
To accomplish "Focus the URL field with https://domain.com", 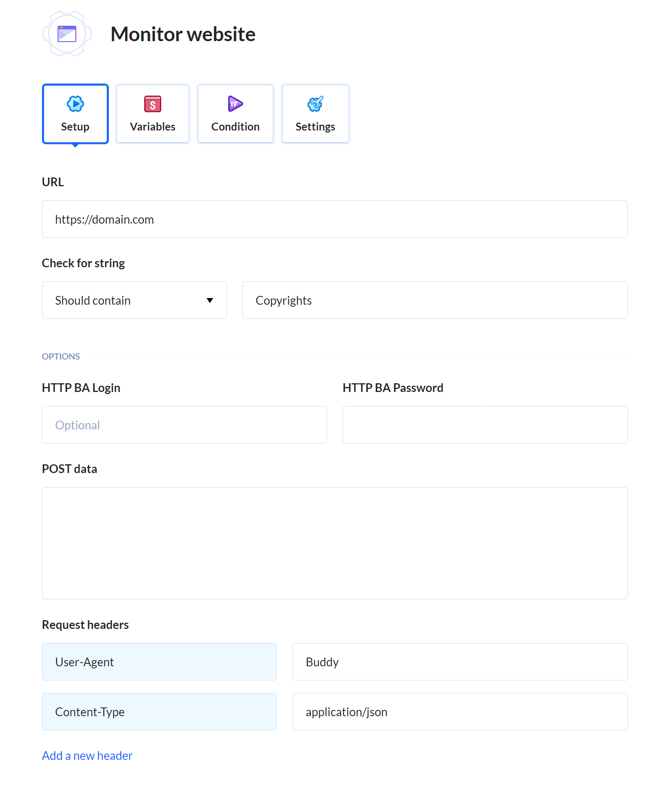I will [x=335, y=219].
